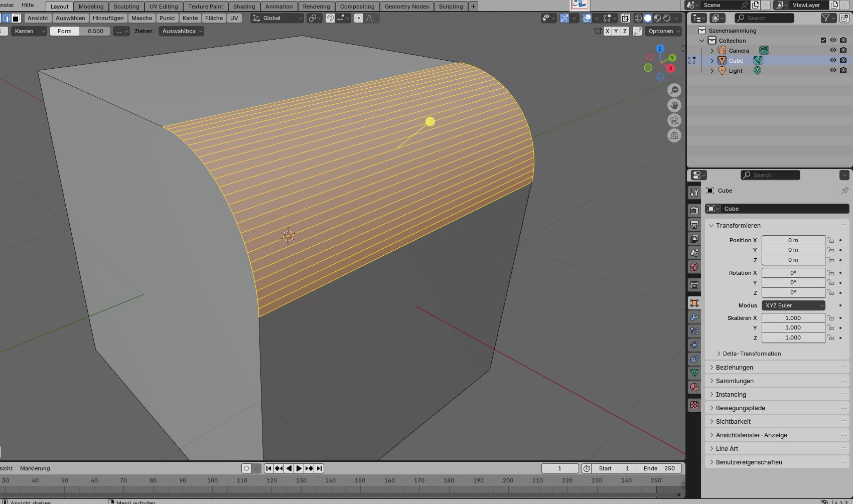Add a new collection in the outliner
Image resolution: width=853 pixels, height=504 pixels.
[844, 18]
